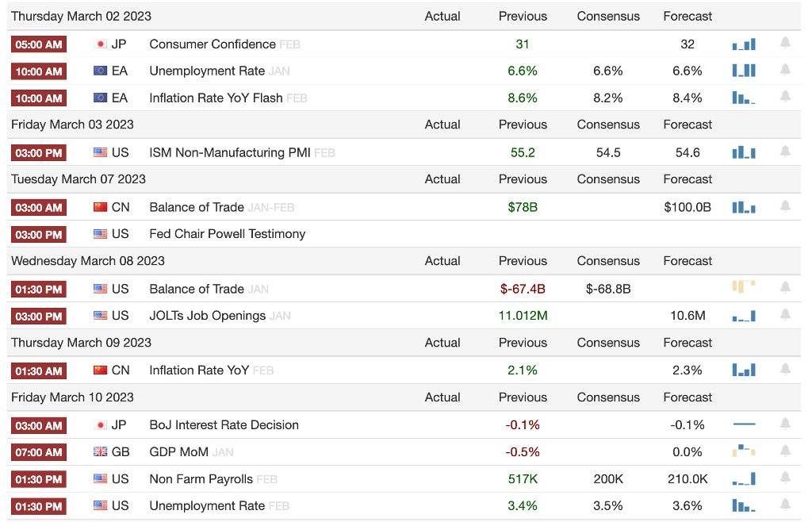Open chart icon for Non Farm Payrolls
This screenshot has height=522, width=812.
(x=744, y=479)
